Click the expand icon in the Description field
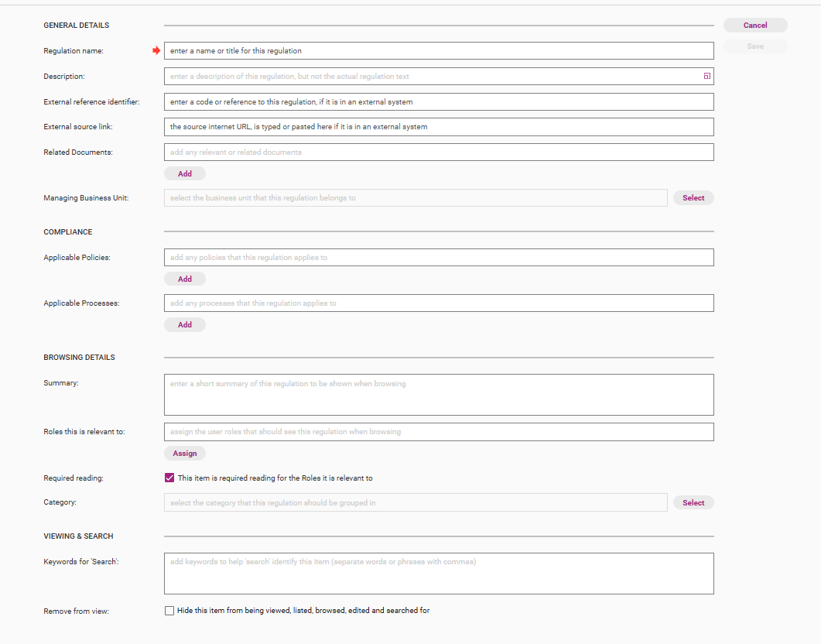 pos(706,76)
